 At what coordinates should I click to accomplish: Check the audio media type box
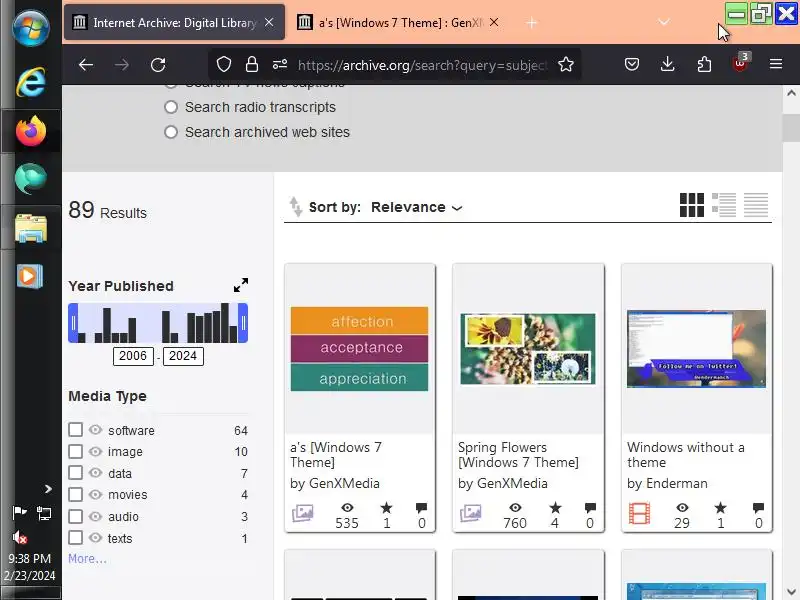pyautogui.click(x=76, y=516)
